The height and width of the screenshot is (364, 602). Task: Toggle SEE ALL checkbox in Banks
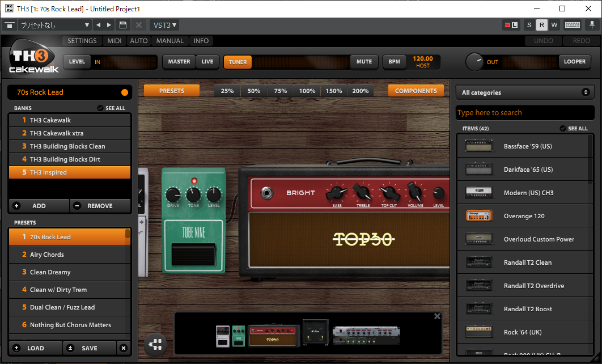(x=100, y=108)
